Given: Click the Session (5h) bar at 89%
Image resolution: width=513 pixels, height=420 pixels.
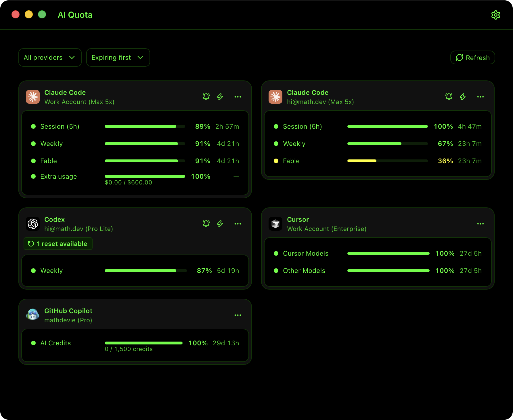Looking at the screenshot, I should tap(145, 126).
